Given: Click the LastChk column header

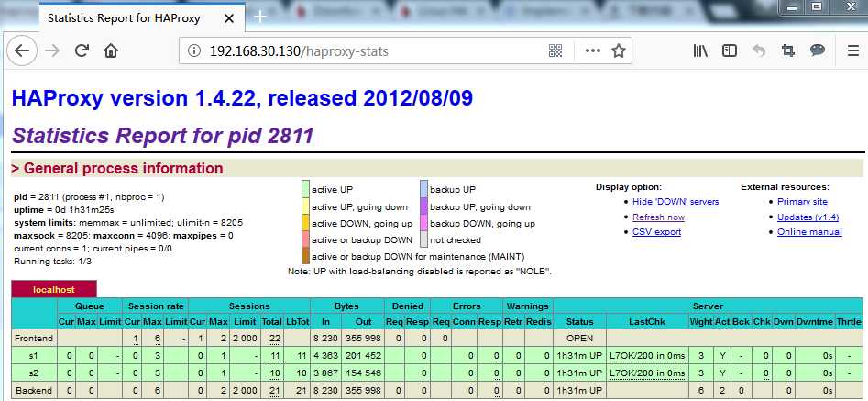Looking at the screenshot, I should click(x=646, y=322).
